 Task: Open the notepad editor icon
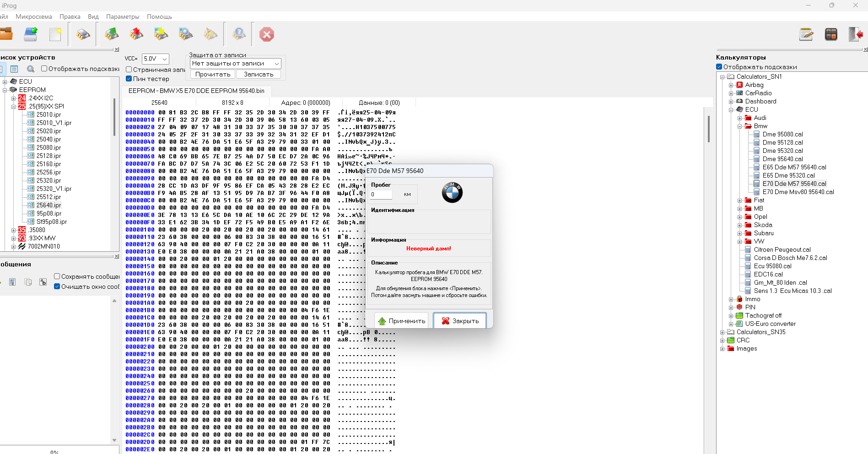(x=806, y=34)
